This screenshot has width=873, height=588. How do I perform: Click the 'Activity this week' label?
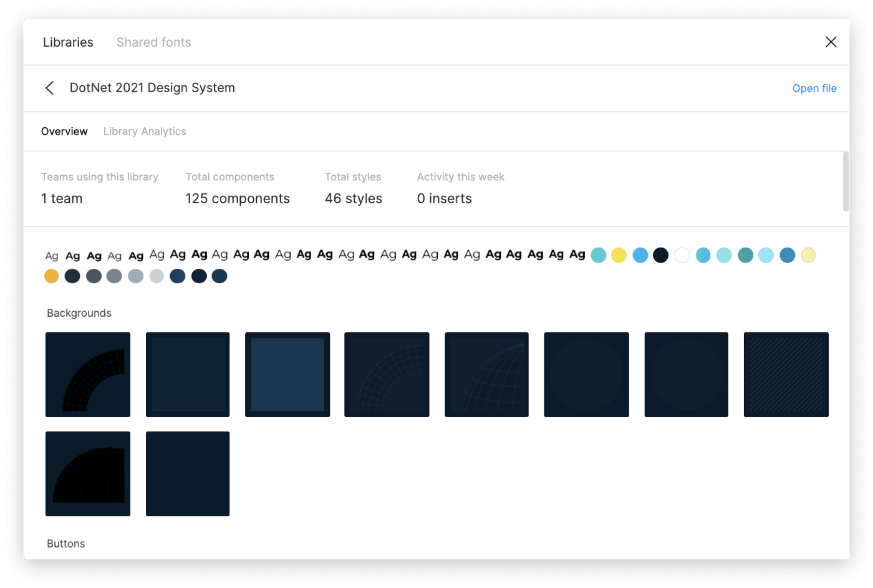(x=461, y=177)
